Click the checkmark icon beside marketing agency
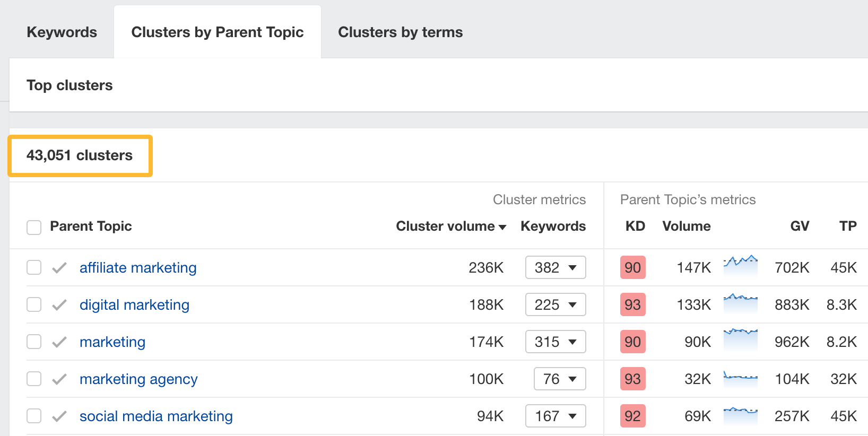 [x=59, y=379]
